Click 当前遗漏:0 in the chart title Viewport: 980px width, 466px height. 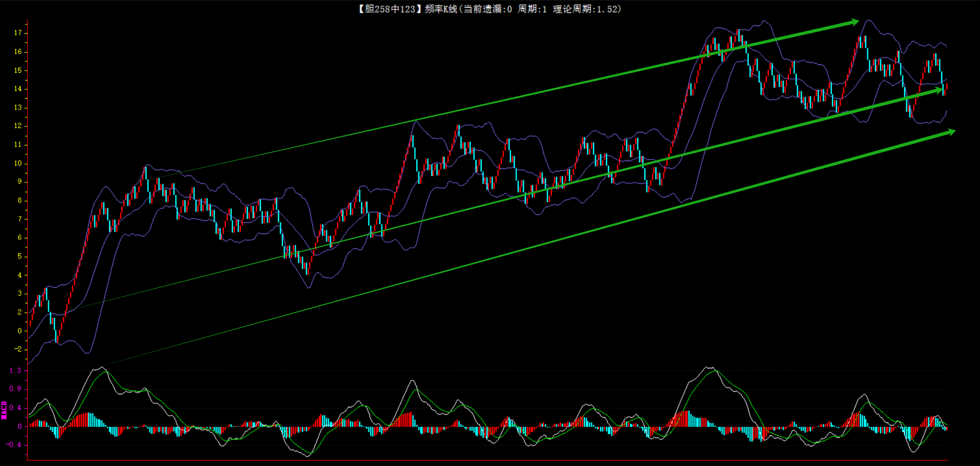coord(487,9)
